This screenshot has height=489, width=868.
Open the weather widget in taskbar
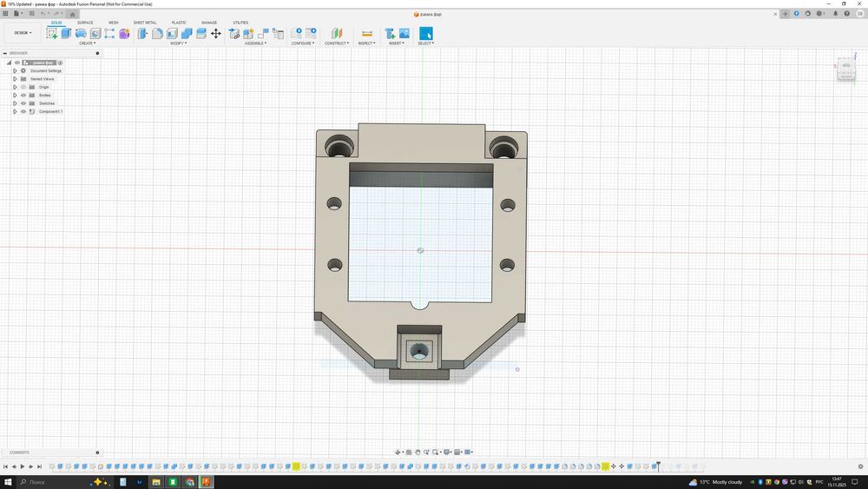point(716,481)
